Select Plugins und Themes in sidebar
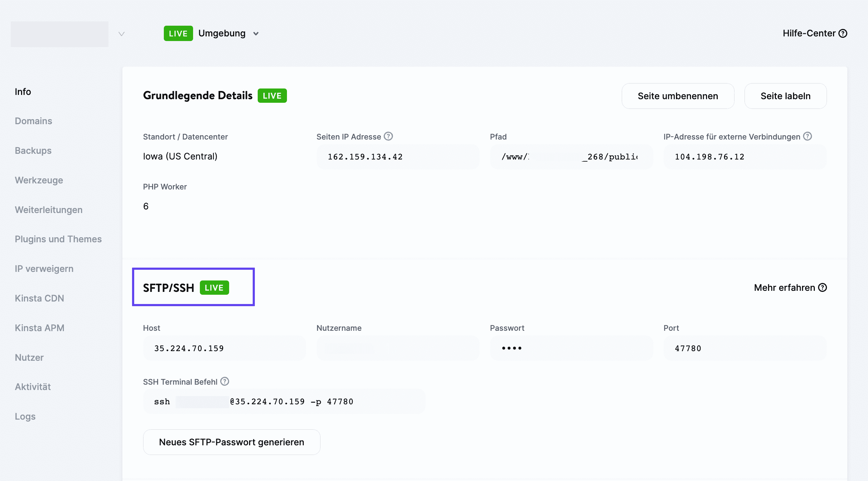The image size is (868, 481). coord(58,239)
